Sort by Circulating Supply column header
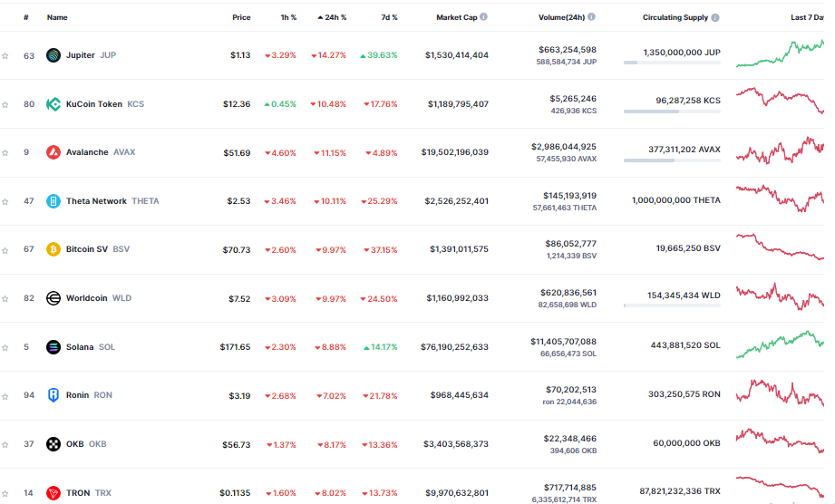Image resolution: width=835 pixels, height=504 pixels. coord(675,17)
